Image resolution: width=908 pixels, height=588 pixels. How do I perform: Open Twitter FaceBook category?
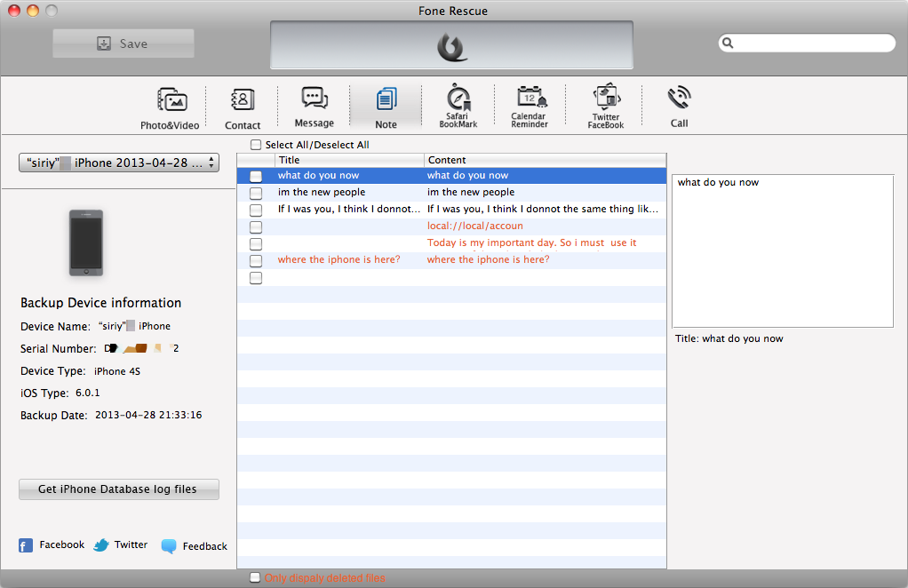coord(606,106)
